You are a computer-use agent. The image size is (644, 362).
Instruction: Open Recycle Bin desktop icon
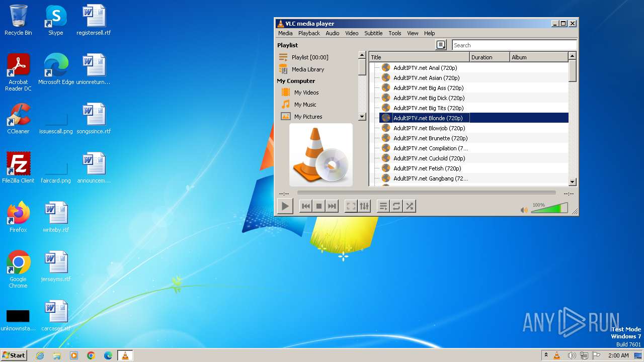pyautogui.click(x=18, y=20)
